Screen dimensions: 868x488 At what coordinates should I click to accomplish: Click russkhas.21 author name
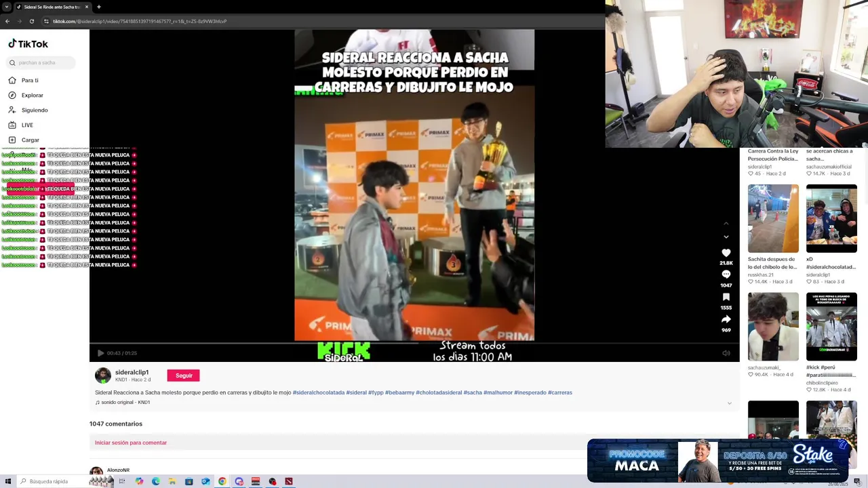tap(761, 274)
